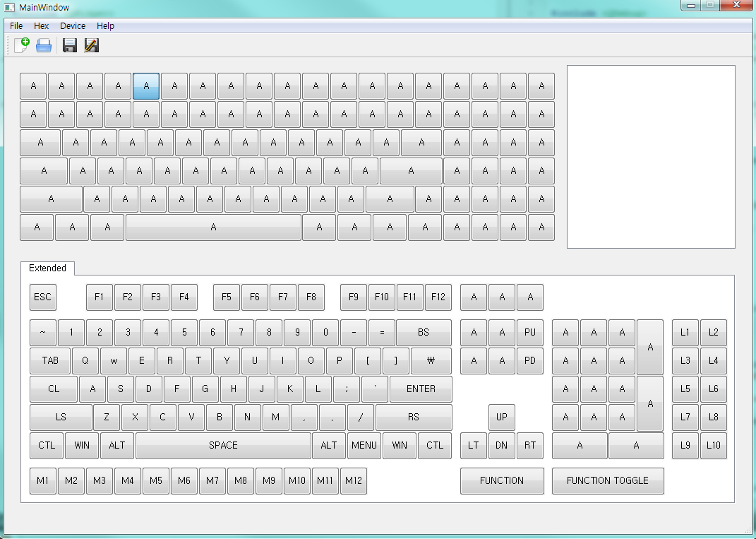Choose the M12 macro key
The image size is (756, 539).
click(354, 481)
